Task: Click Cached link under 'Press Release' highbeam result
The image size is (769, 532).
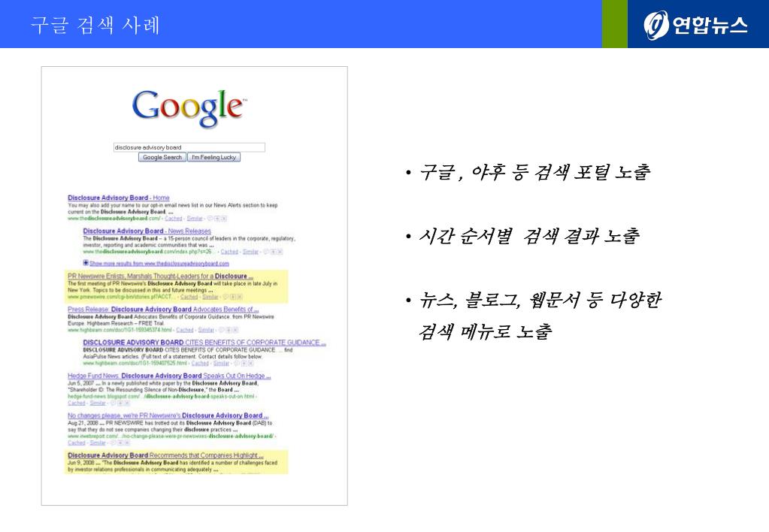Action: [185, 330]
